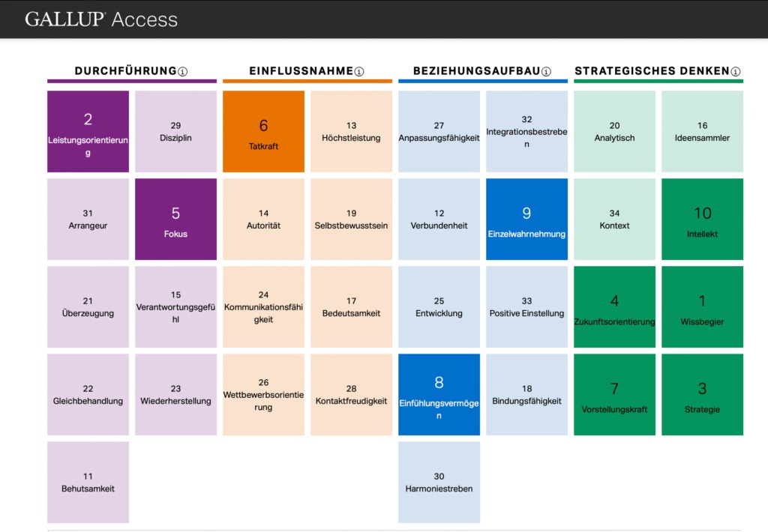Click the blue Einzelwahrnehmung tile
This screenshot has height=532, width=768.
pyautogui.click(x=526, y=219)
